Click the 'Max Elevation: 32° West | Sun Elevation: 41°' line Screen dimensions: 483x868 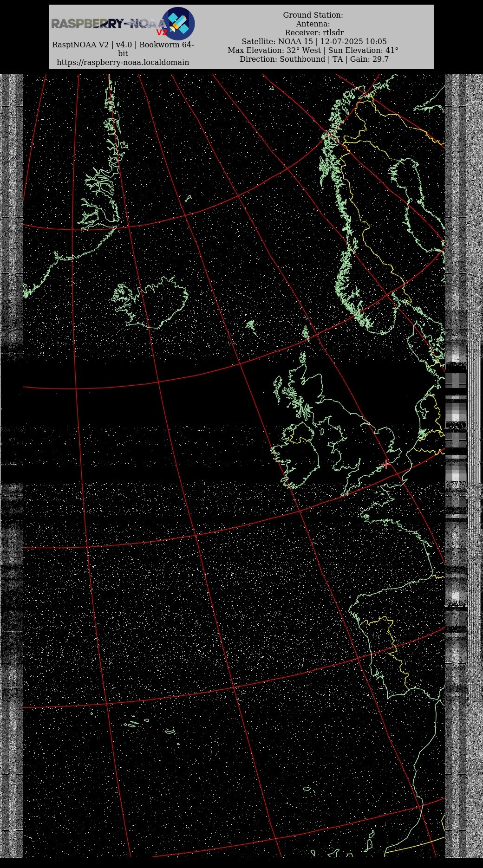tap(313, 51)
